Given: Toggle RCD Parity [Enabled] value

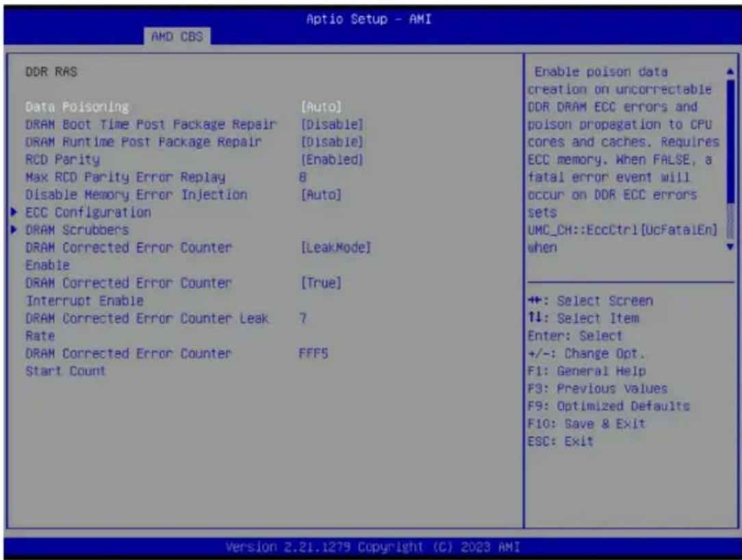Looking at the screenshot, I should [x=332, y=160].
